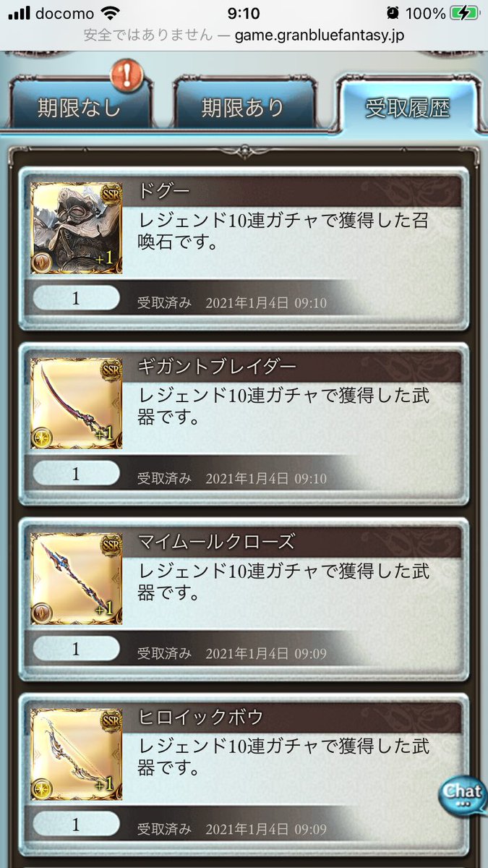
Task: Tap the ドグー summon stone thumbnail
Action: point(77,228)
